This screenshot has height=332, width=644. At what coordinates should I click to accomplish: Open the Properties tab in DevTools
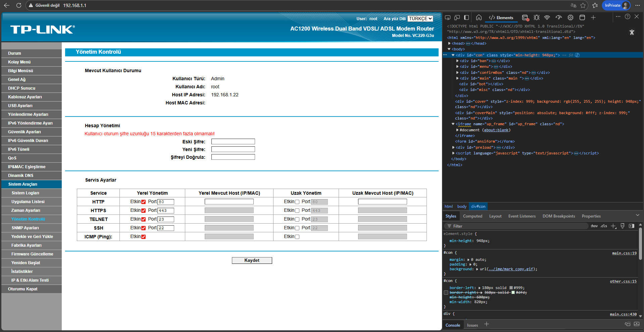click(591, 216)
